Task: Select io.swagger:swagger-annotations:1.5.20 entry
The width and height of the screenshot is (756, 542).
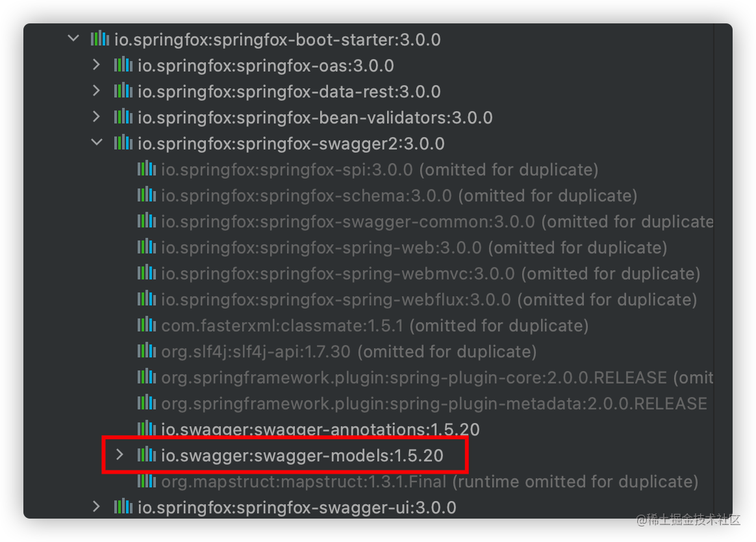Action: point(320,429)
